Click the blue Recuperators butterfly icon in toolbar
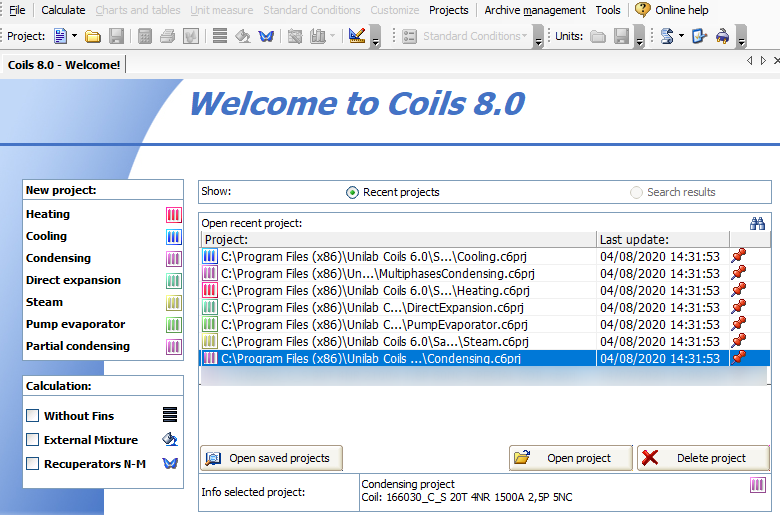 (266, 36)
